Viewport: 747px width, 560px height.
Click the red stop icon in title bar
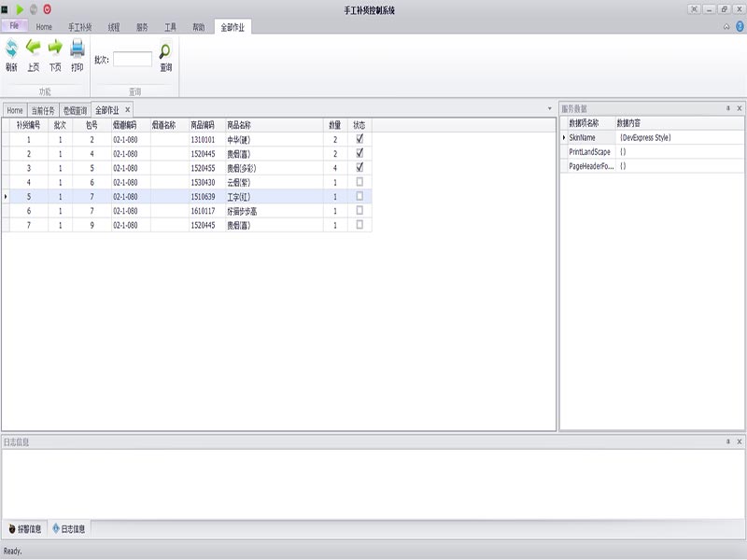pos(47,8)
